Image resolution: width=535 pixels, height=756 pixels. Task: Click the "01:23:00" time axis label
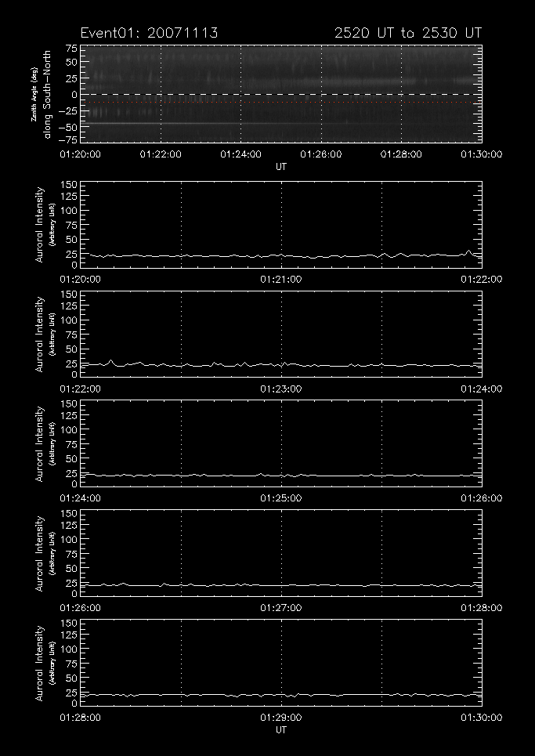(x=281, y=389)
